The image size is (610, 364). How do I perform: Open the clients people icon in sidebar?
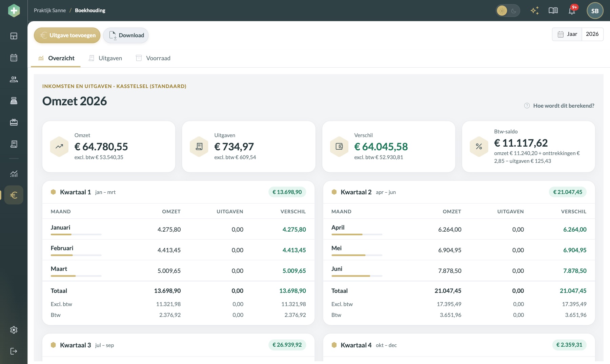(x=14, y=79)
